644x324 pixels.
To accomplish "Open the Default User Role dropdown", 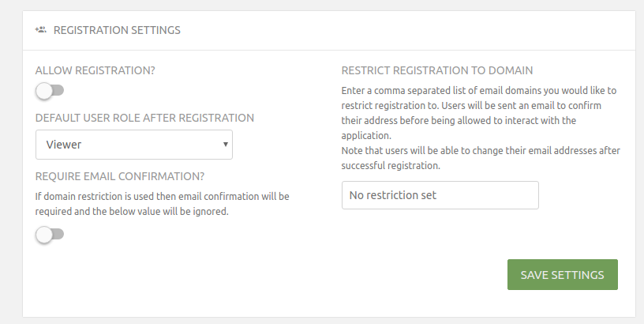I will coord(134,145).
